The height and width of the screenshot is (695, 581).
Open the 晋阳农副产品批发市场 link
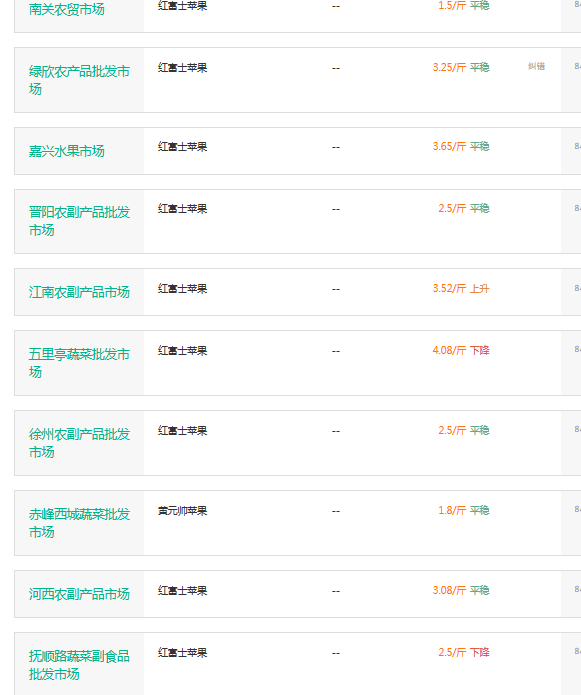pos(79,221)
